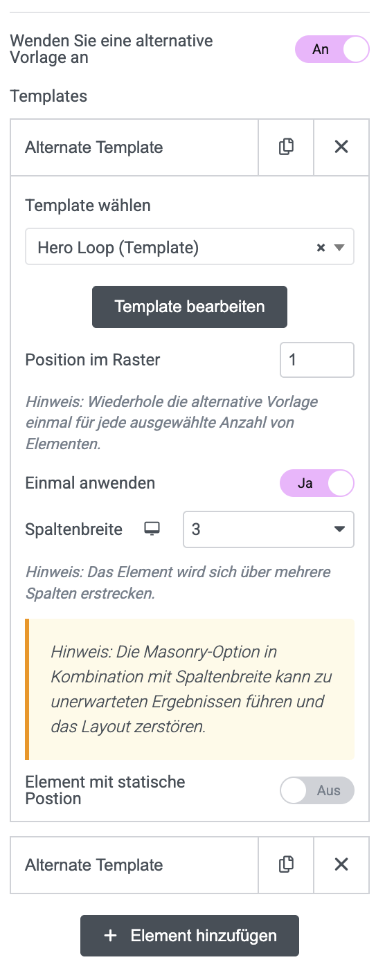Delete the second Alternate Template item
The image size is (385, 980).
pos(341,864)
